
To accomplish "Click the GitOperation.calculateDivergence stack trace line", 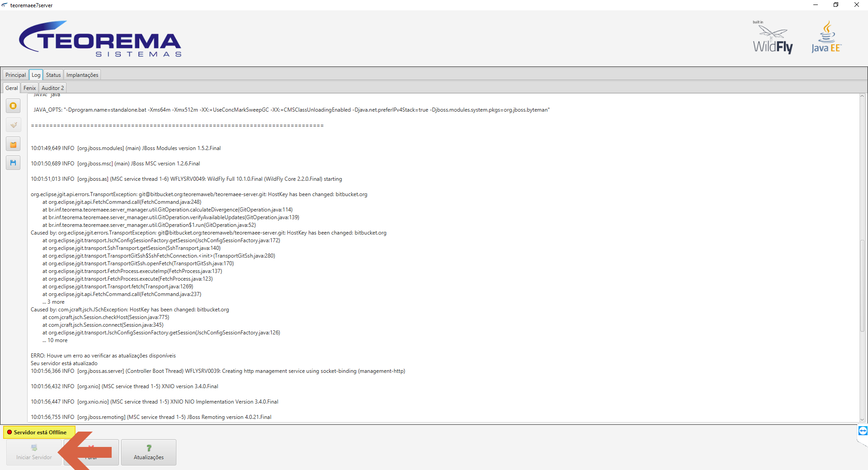I will (x=167, y=210).
